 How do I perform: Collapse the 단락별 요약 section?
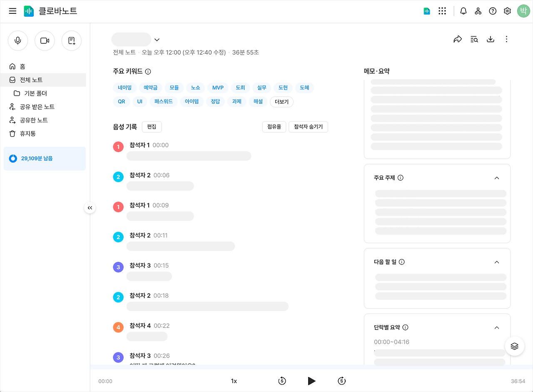496,327
